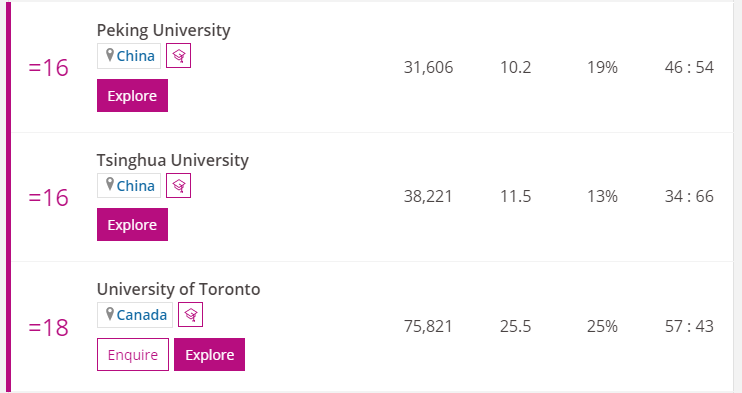Open Explore for Peking University
Screen dimensions: 742x393
(132, 96)
